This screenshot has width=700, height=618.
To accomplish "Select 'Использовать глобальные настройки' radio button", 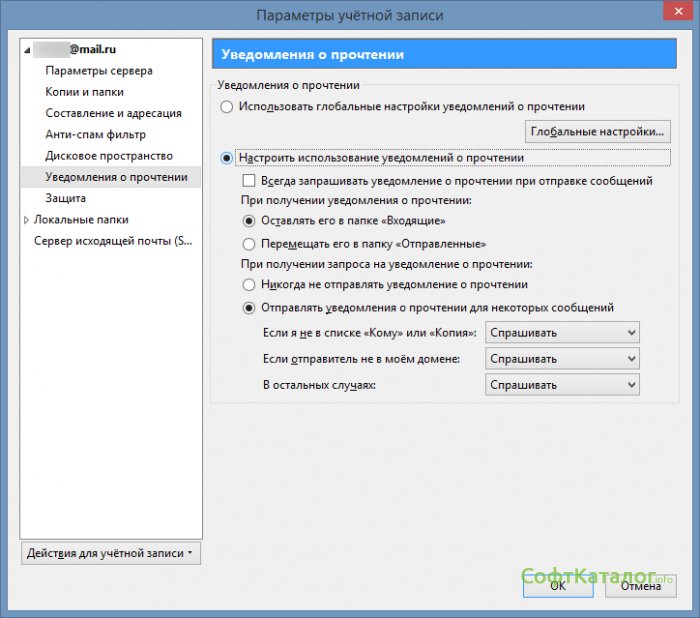I will (228, 106).
